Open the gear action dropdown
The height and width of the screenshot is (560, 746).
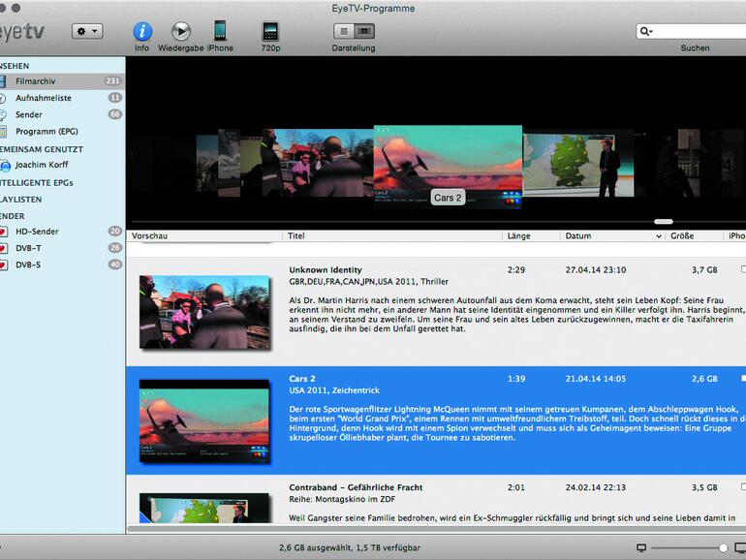[87, 31]
